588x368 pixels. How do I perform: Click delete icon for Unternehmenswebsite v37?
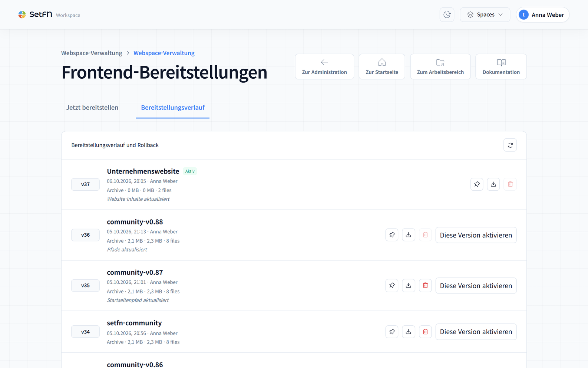[510, 184]
